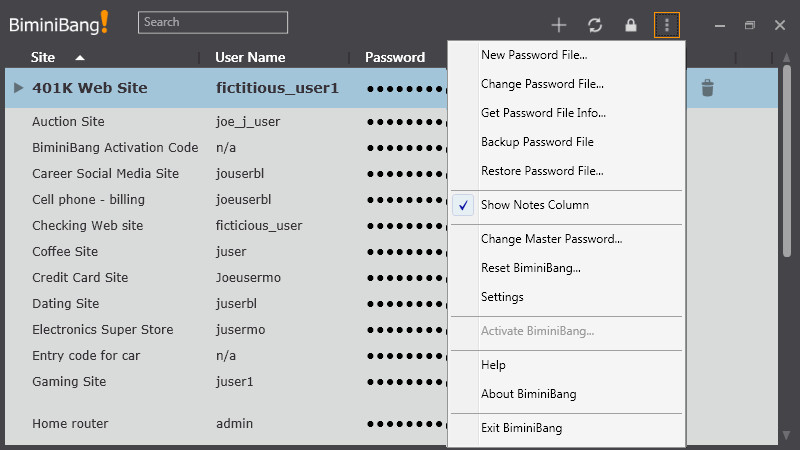Select the BiminiBang Activation Code row
The image size is (800, 450).
pyautogui.click(x=115, y=147)
